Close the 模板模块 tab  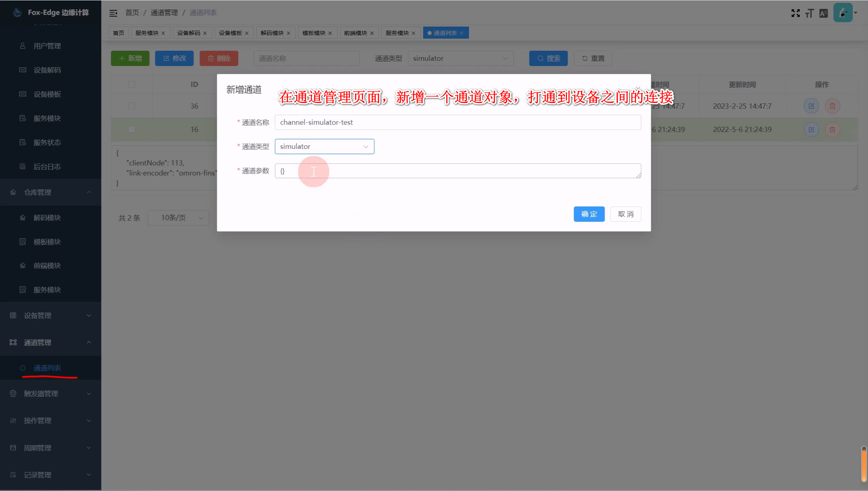(x=330, y=33)
